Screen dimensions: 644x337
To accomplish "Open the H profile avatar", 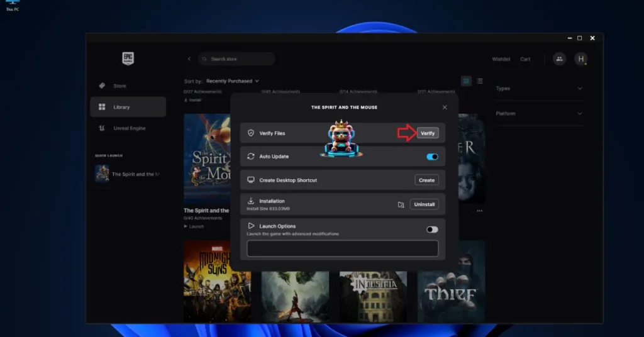I will point(580,58).
